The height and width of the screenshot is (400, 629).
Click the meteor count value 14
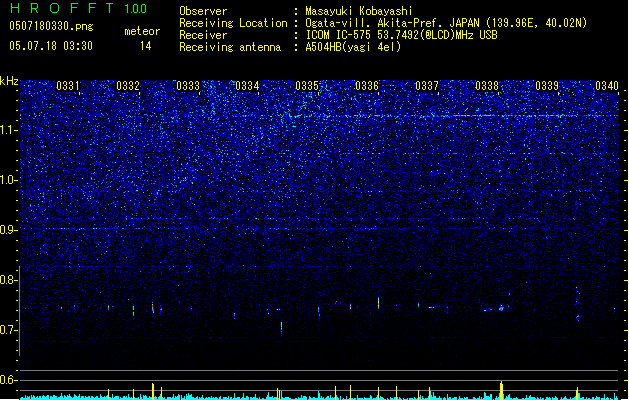(x=146, y=46)
